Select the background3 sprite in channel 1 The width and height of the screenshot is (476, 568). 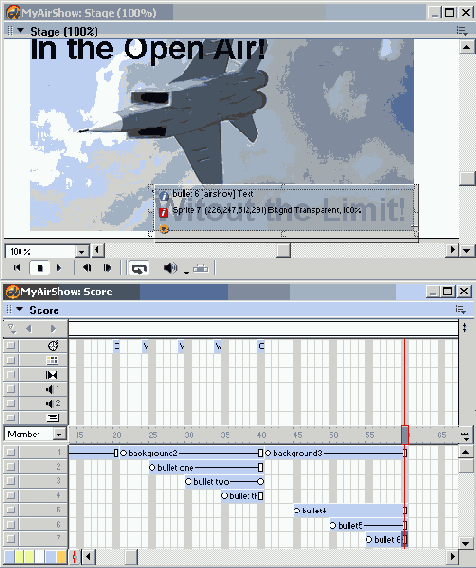click(x=336, y=453)
